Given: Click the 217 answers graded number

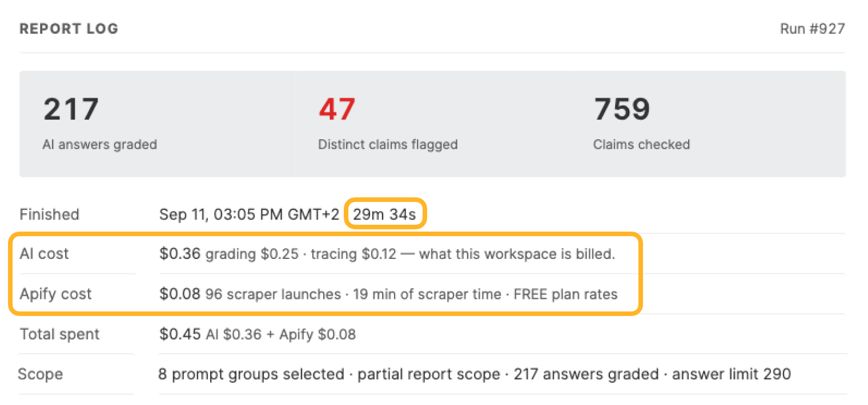Looking at the screenshot, I should (71, 109).
